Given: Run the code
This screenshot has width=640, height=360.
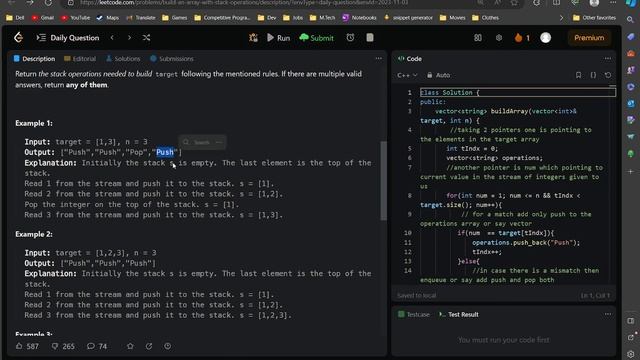Looking at the screenshot, I should pyautogui.click(x=278, y=38).
